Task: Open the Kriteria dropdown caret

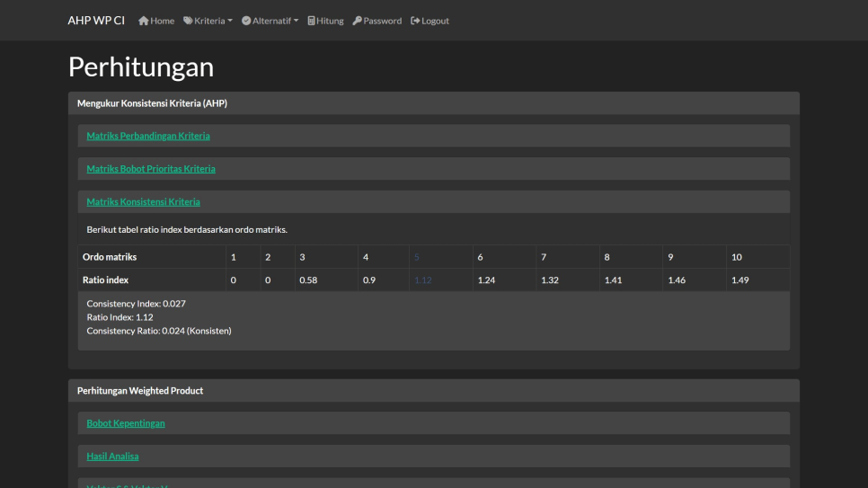Action: pos(230,21)
